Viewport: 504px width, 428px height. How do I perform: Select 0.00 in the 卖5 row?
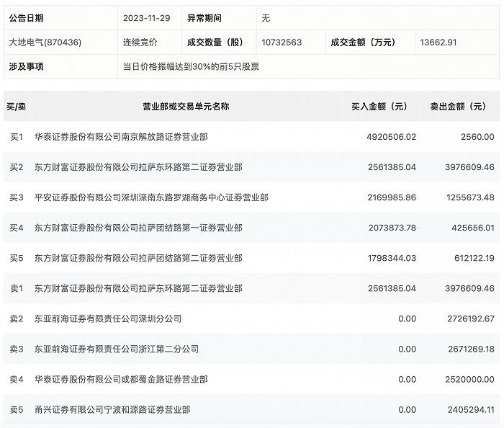(408, 410)
